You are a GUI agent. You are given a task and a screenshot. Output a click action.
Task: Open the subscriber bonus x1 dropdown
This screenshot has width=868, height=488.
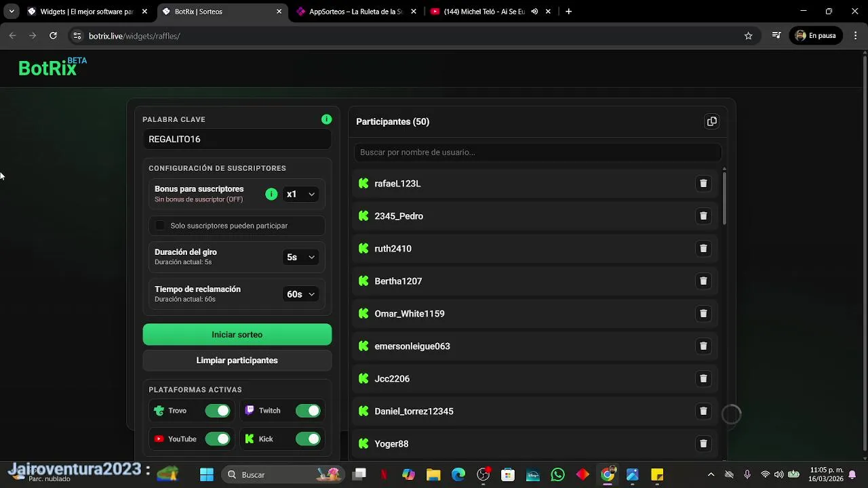(301, 195)
